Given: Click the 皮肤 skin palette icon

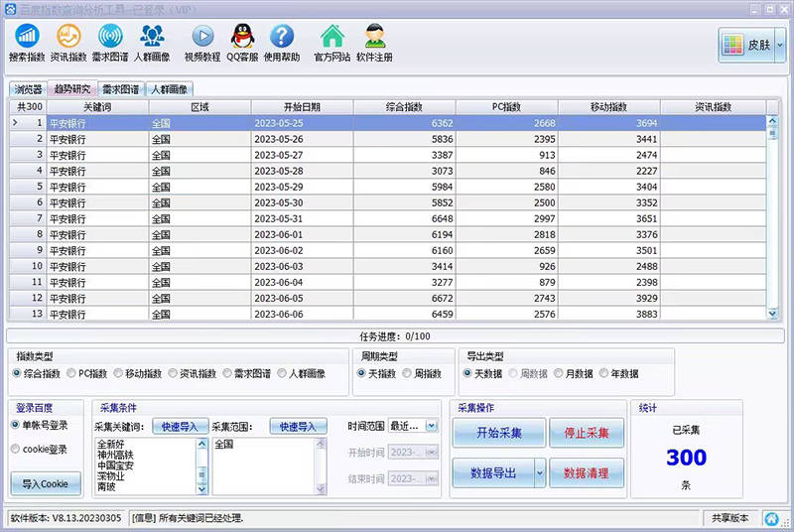Looking at the screenshot, I should point(732,45).
